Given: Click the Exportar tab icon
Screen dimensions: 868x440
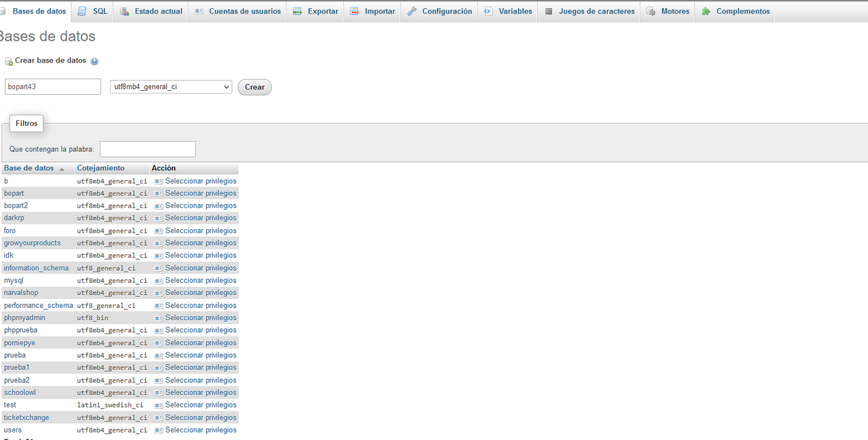Looking at the screenshot, I should (x=297, y=12).
